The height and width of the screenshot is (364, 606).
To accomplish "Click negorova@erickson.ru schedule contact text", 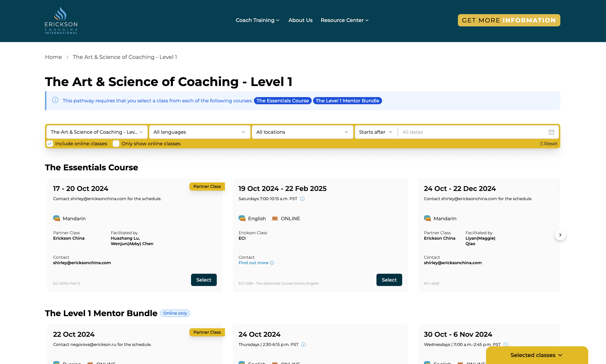I will (x=102, y=344).
